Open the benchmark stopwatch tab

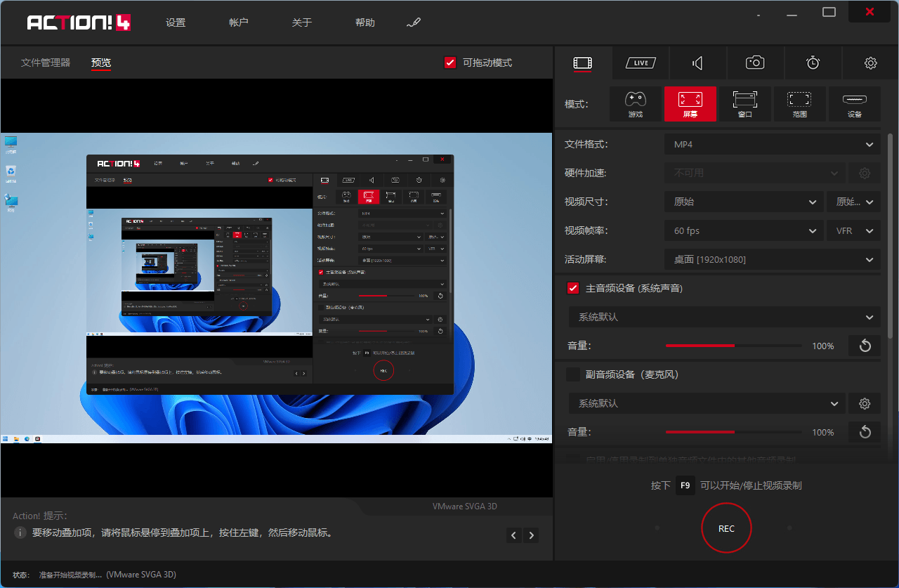pyautogui.click(x=813, y=63)
